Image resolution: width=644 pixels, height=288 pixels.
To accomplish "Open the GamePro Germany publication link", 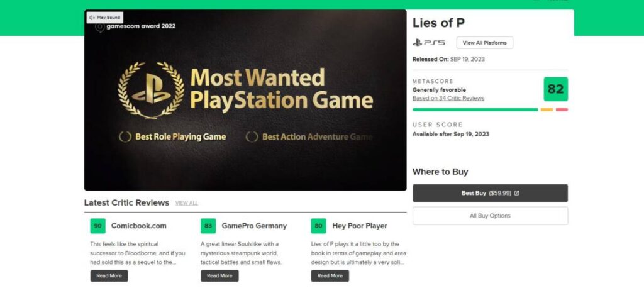I will click(254, 226).
